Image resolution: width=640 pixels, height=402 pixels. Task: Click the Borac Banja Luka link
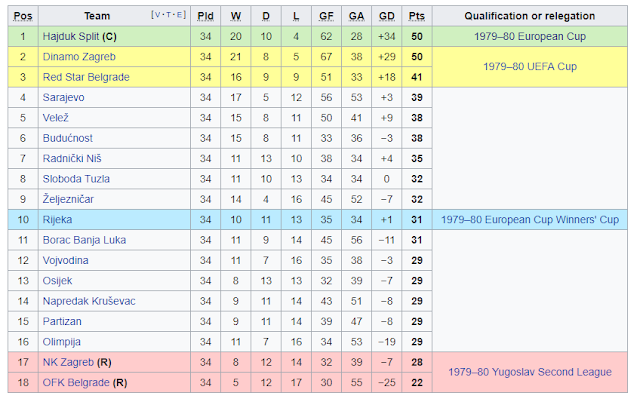[x=84, y=240]
